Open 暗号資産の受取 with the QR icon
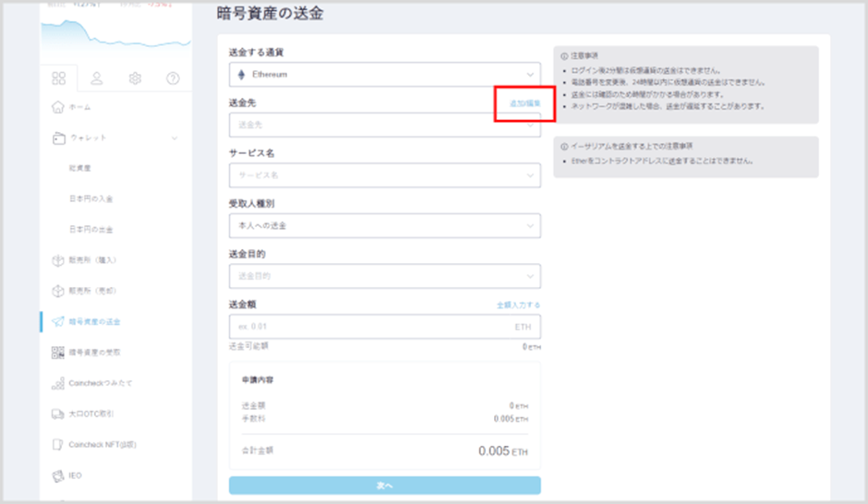Image resolution: width=868 pixels, height=504 pixels. (94, 352)
